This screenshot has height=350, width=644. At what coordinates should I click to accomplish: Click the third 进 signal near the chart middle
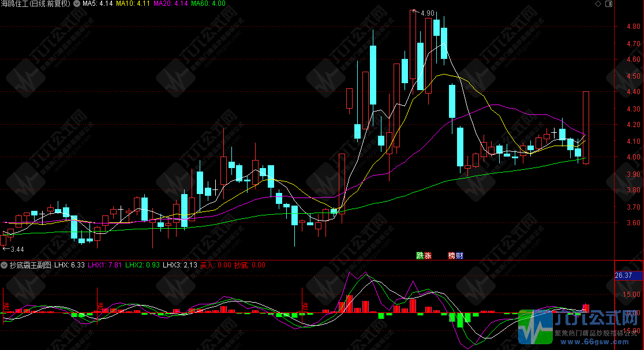point(305,305)
